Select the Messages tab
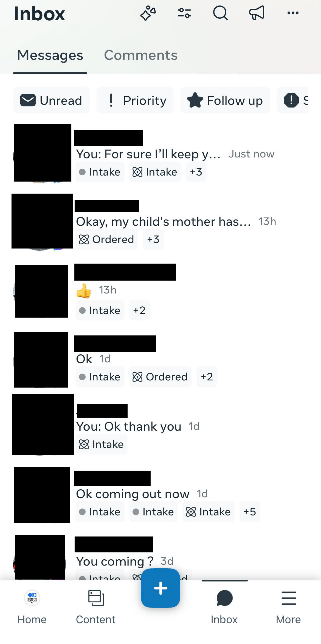 (x=50, y=55)
